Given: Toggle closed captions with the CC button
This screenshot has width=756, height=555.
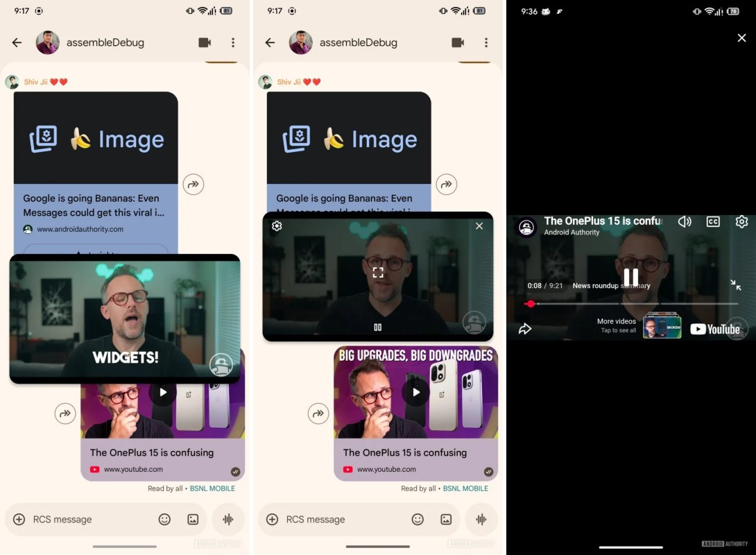Looking at the screenshot, I should pyautogui.click(x=713, y=222).
